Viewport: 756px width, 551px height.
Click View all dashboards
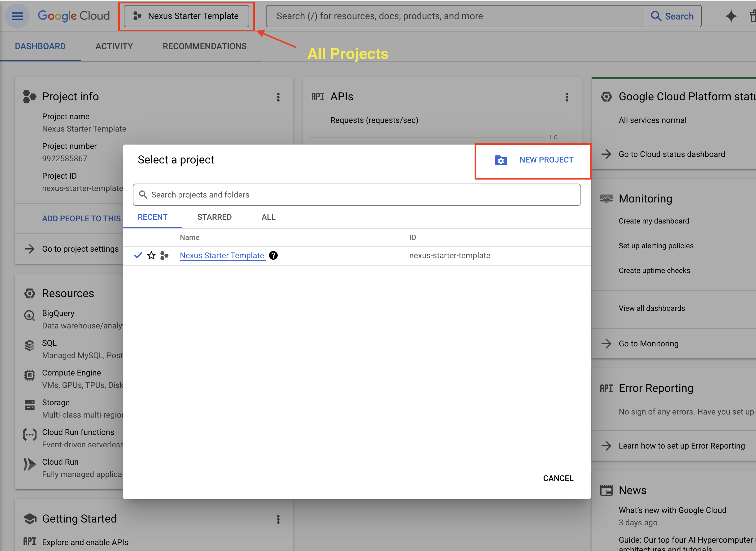point(652,308)
